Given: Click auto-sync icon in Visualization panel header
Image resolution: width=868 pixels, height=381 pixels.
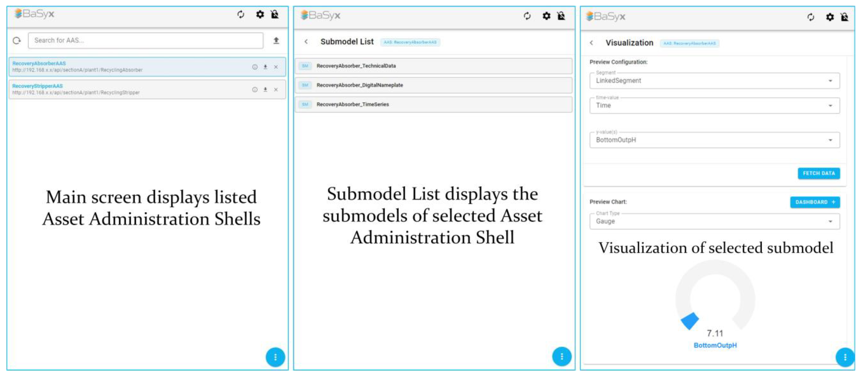Looking at the screenshot, I should pos(810,17).
